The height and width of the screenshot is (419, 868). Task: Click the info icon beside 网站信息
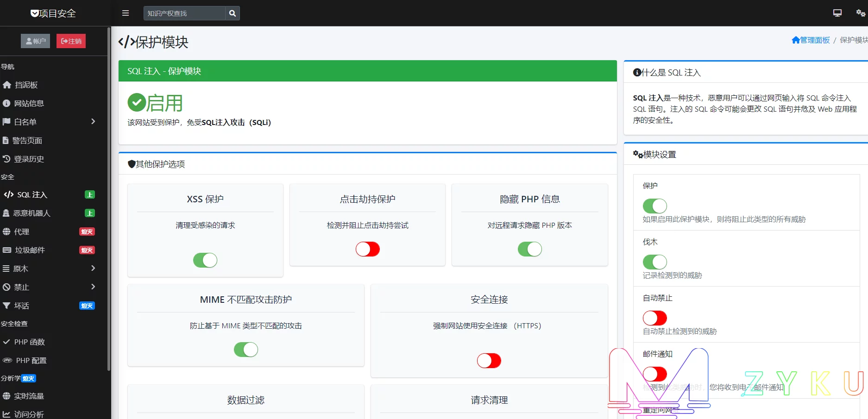[6, 104]
